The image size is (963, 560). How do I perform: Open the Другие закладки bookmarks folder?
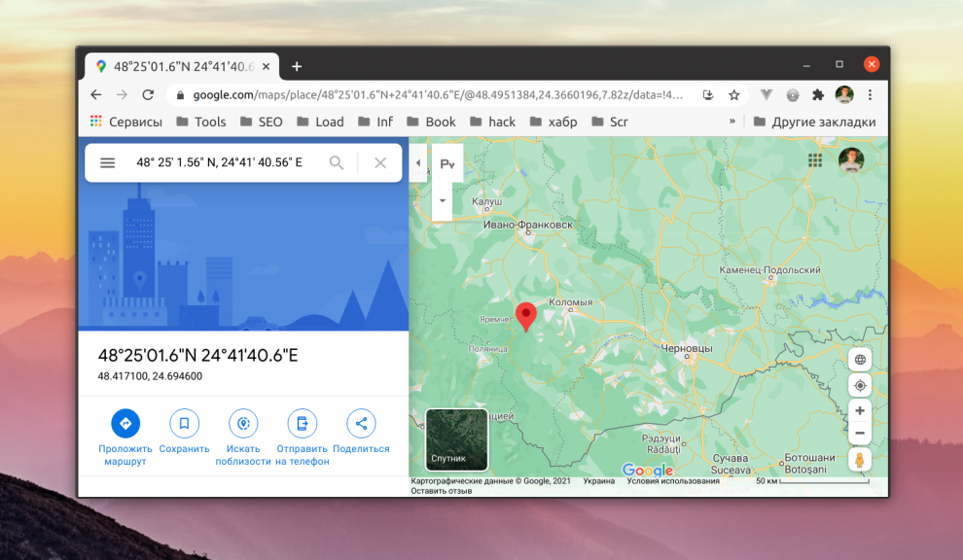814,122
